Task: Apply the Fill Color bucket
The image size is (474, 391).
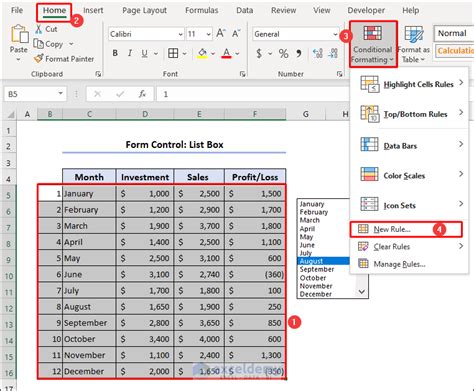Action: coord(202,53)
